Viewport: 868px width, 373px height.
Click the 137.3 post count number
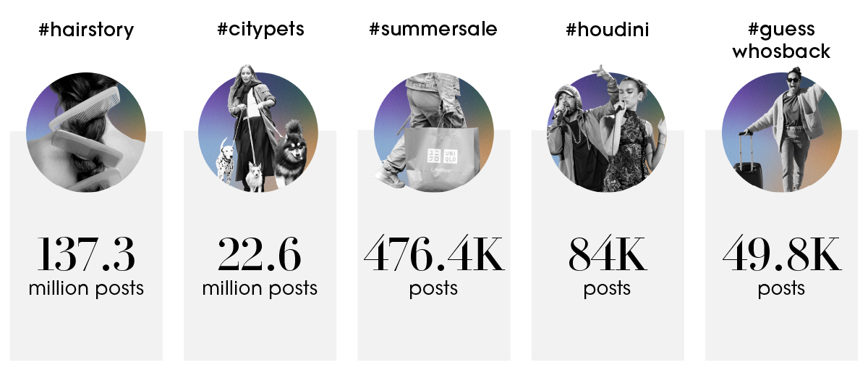pos(85,255)
